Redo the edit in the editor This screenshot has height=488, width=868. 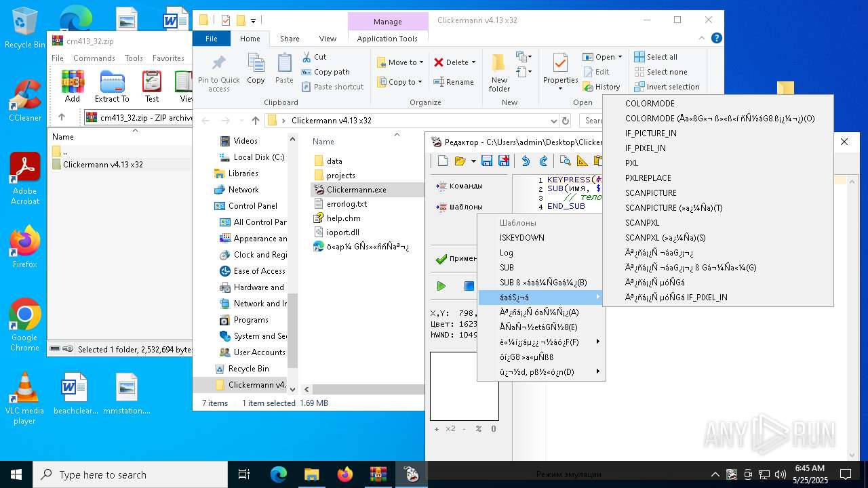543,161
